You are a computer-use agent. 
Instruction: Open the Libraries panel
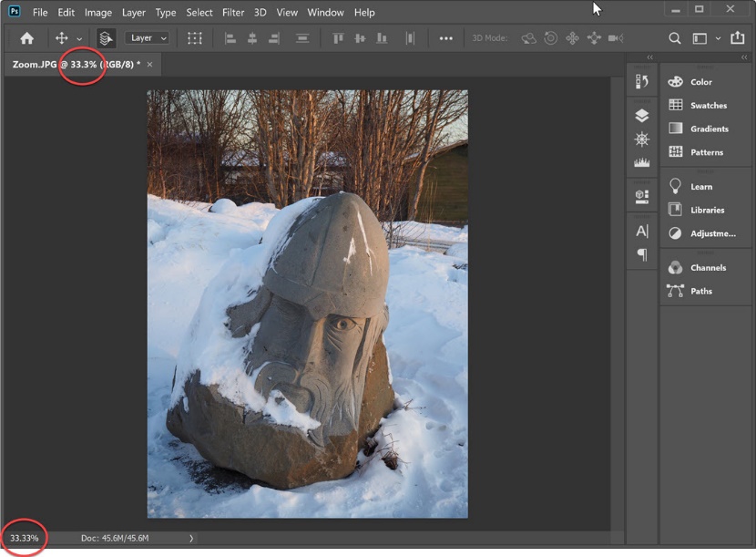click(706, 210)
